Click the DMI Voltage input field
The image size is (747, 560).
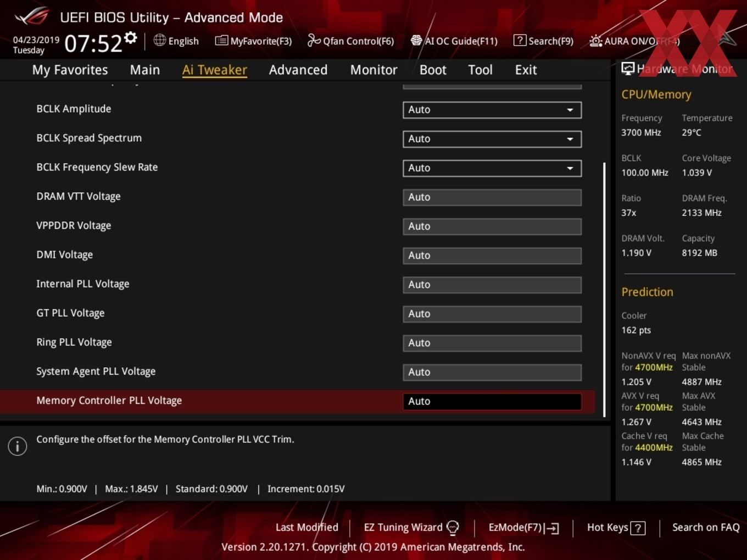coord(492,255)
